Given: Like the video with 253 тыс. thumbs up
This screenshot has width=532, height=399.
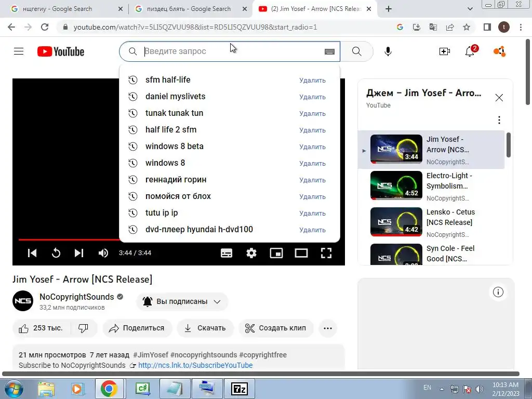Looking at the screenshot, I should coord(41,328).
